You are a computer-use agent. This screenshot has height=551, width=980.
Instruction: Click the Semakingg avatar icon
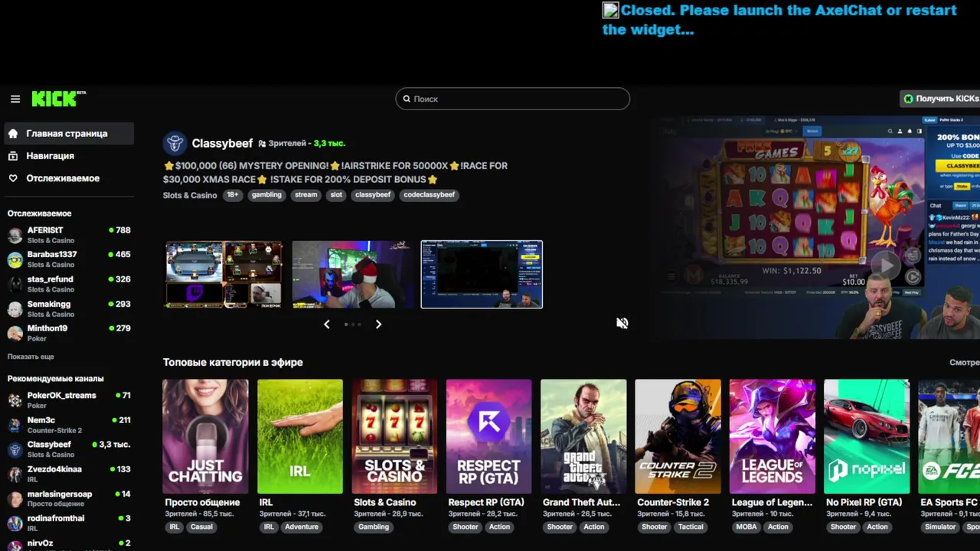pos(15,308)
